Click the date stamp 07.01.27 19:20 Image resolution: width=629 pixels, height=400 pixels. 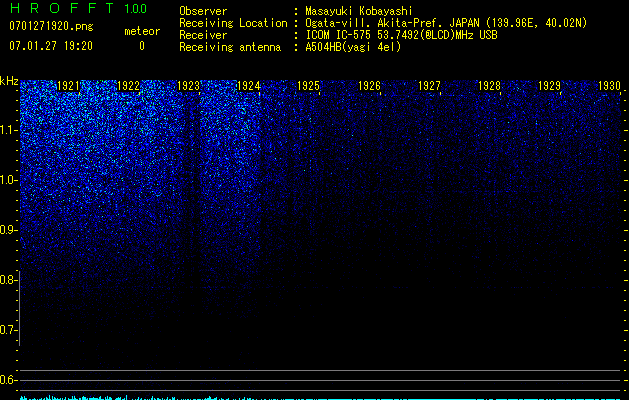(x=51, y=46)
